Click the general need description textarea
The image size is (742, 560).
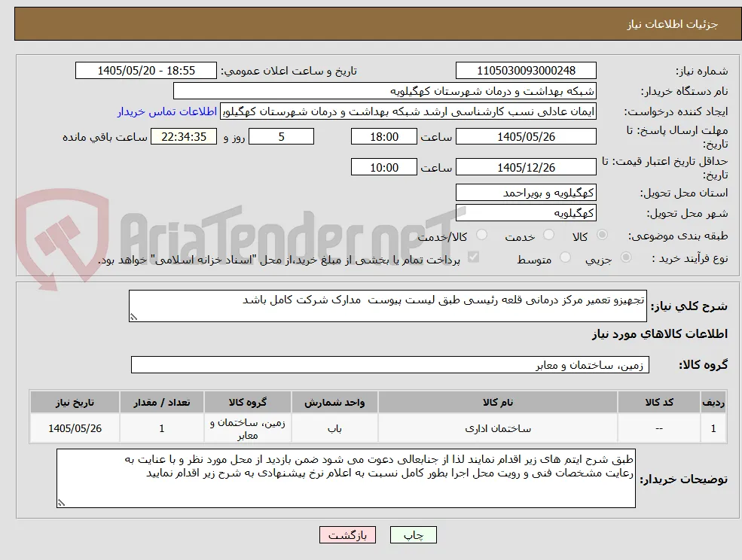387,306
